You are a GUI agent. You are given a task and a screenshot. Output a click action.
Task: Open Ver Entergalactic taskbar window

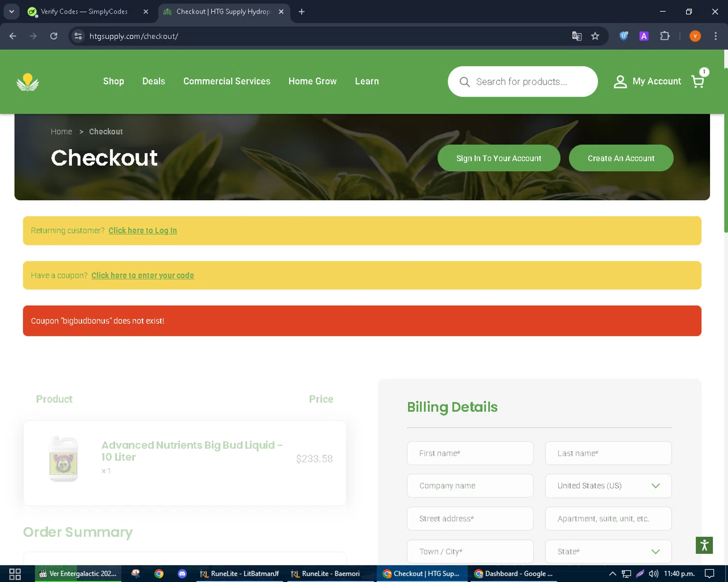coord(78,574)
